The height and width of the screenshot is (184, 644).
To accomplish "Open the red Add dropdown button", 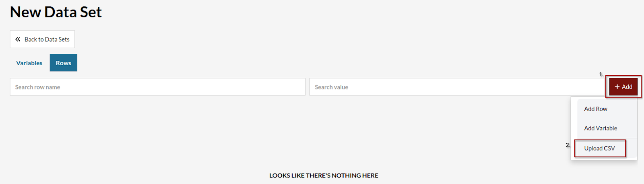I will (623, 87).
